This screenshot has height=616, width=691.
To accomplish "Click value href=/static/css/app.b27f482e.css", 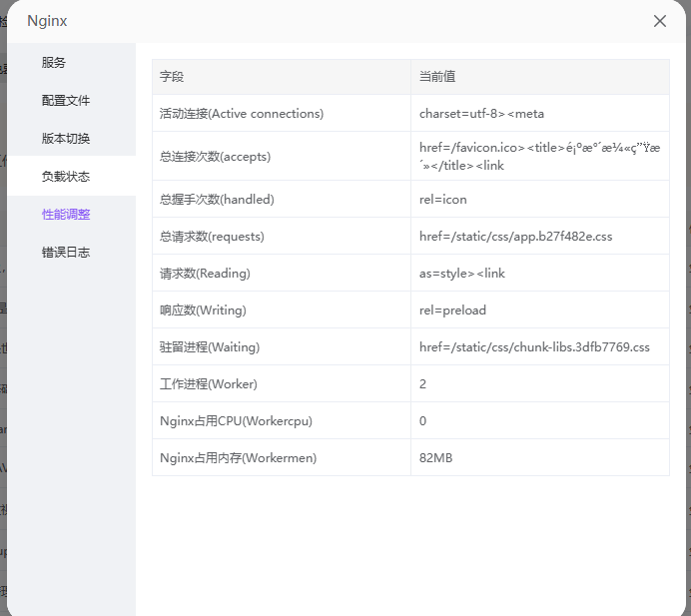I will 515,237.
